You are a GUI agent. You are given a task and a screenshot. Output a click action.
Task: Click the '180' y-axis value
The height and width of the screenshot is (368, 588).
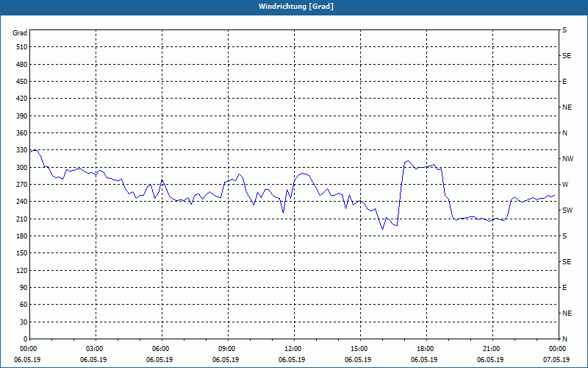(x=22, y=236)
